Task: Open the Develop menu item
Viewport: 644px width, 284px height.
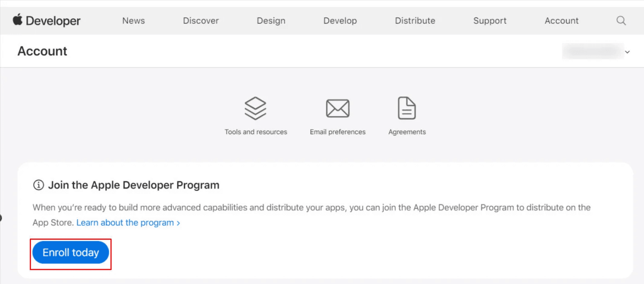Action: click(340, 21)
